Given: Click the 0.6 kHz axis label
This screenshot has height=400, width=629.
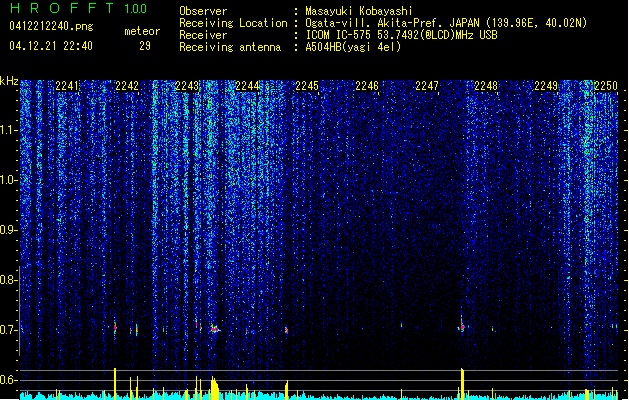Looking at the screenshot, I should point(9,380).
